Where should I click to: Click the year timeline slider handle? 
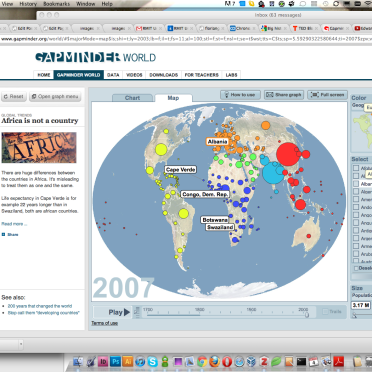pyautogui.click(x=306, y=314)
